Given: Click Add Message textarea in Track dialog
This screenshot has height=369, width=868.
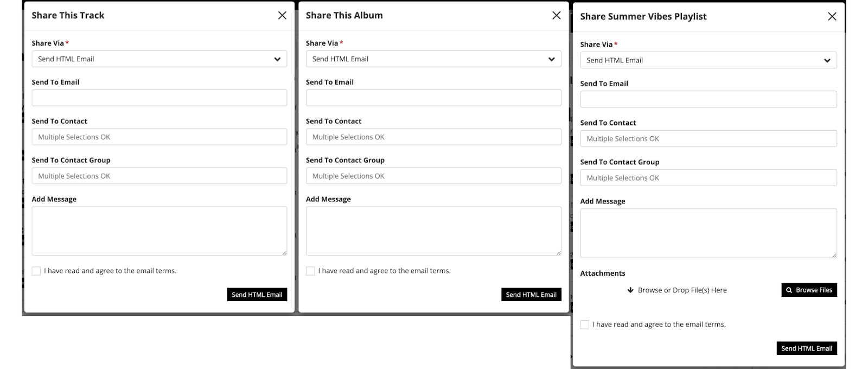Looking at the screenshot, I should click(x=159, y=231).
